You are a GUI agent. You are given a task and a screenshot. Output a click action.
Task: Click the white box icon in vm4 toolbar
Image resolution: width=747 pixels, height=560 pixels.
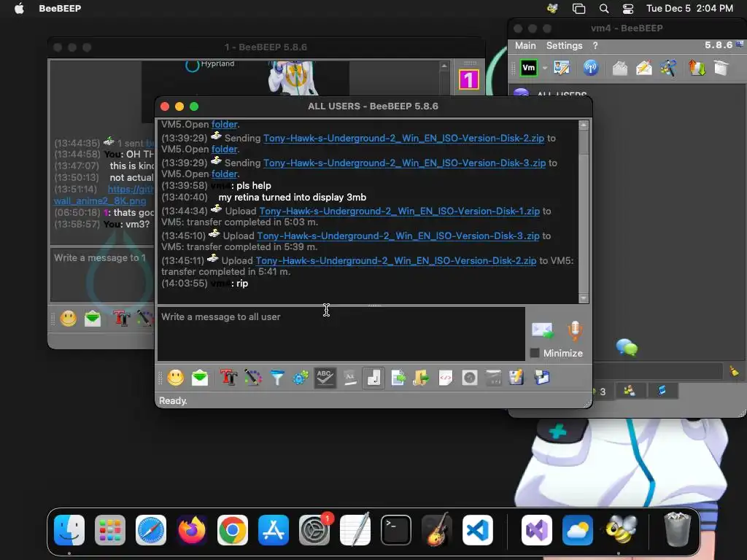(x=721, y=68)
